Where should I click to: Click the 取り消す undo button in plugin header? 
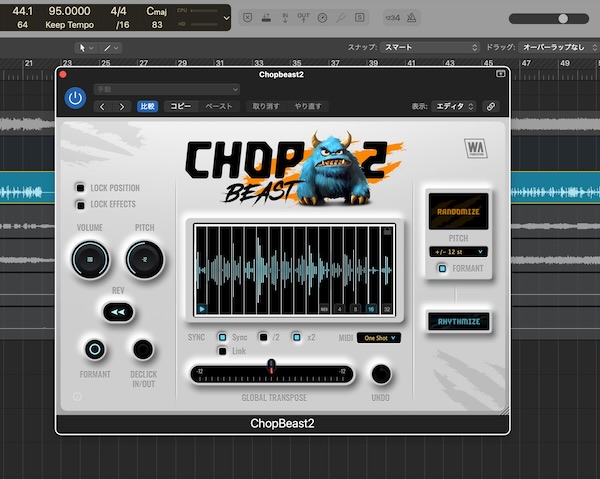pyautogui.click(x=266, y=106)
